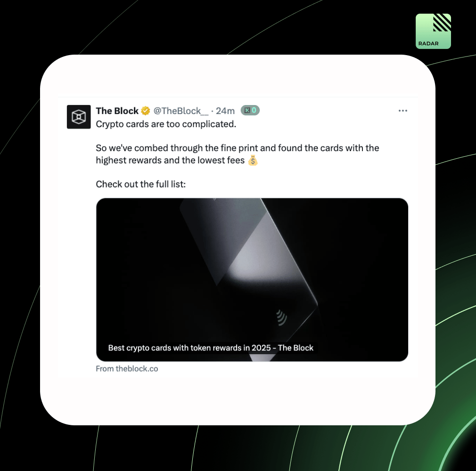Screen dimensions: 476x471
Task: Click the money bag emoji
Action: click(x=253, y=160)
